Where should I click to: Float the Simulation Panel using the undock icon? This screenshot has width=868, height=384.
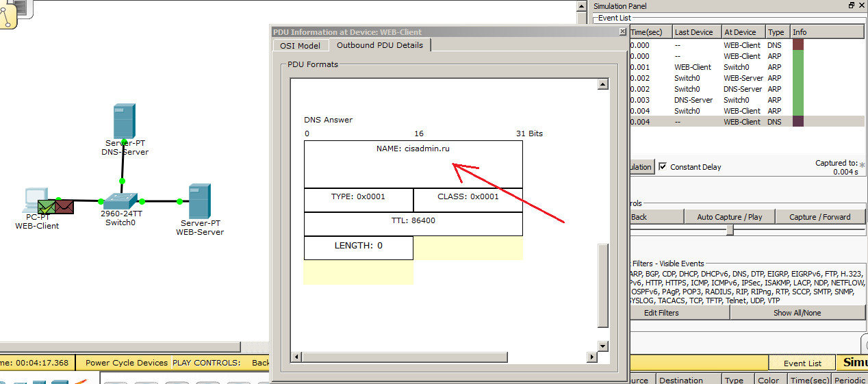tap(852, 5)
